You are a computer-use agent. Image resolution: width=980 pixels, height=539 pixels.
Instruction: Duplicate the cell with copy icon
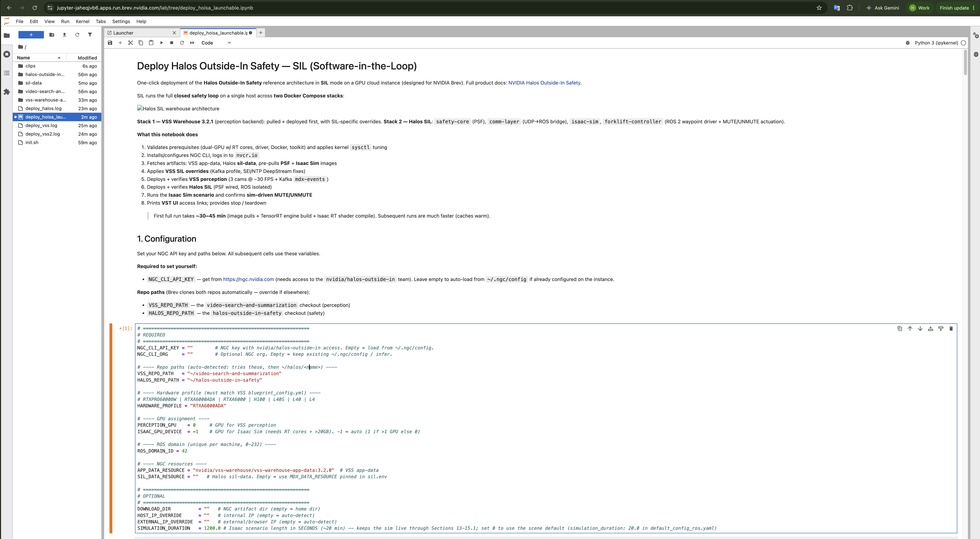click(x=900, y=329)
